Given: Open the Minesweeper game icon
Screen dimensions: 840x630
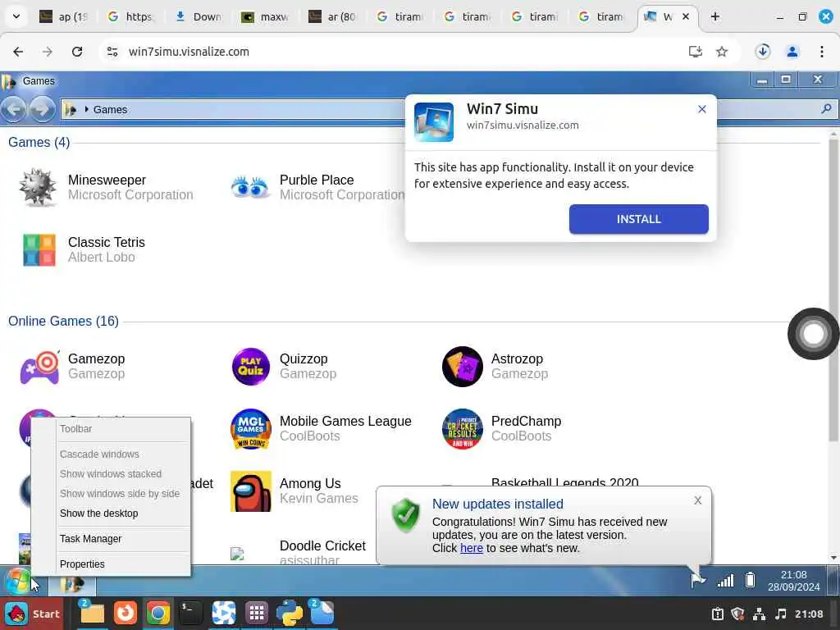Looking at the screenshot, I should click(x=38, y=188).
